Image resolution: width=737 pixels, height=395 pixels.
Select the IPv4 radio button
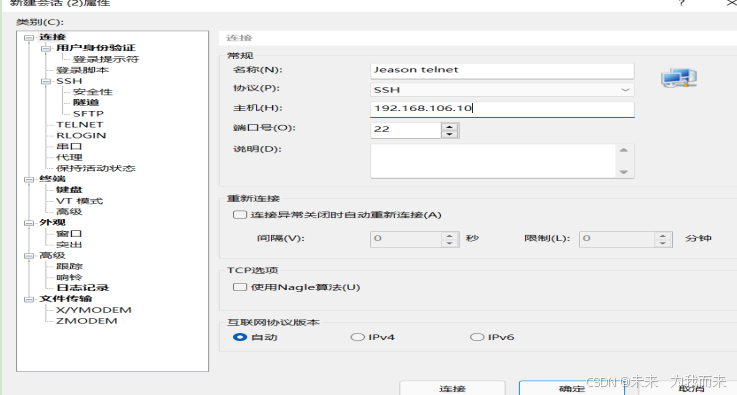[x=358, y=337]
